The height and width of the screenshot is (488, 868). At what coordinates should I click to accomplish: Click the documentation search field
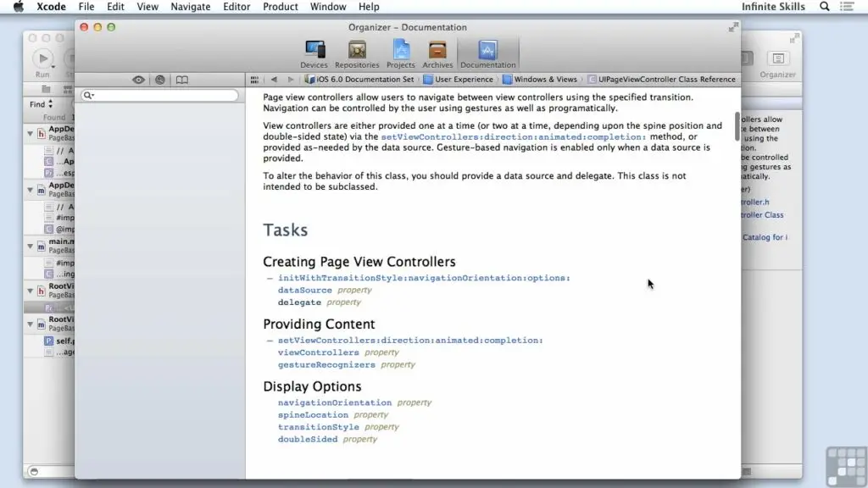coord(160,95)
